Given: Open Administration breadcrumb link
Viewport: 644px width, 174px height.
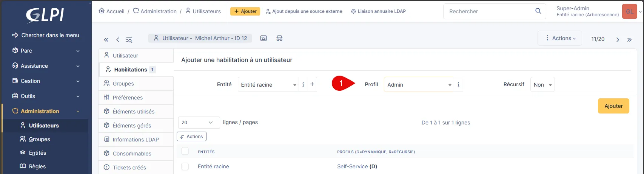Looking at the screenshot, I should 155,11.
